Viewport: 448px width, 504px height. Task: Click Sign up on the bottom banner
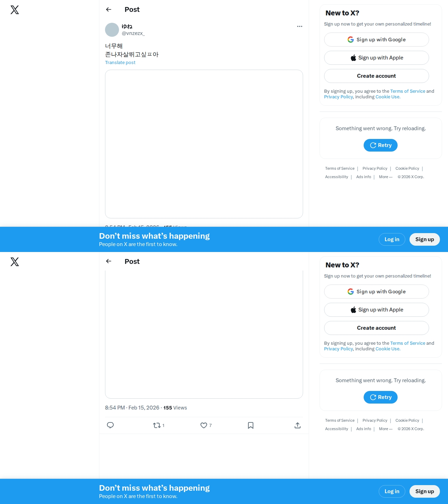[425, 491]
